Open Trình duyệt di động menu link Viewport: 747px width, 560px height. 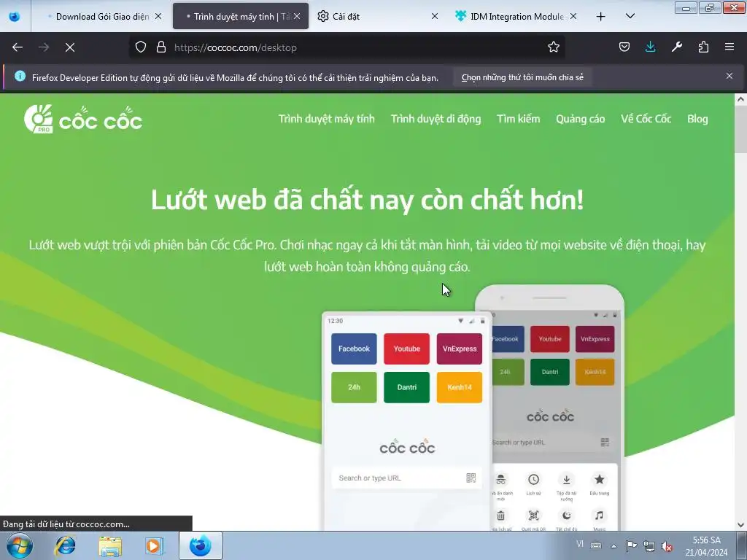[x=436, y=119]
